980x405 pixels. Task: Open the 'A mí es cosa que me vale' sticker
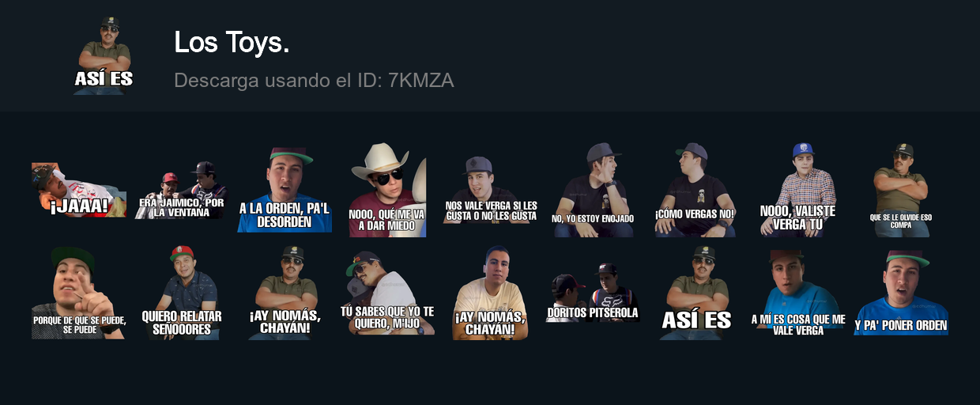click(798, 293)
